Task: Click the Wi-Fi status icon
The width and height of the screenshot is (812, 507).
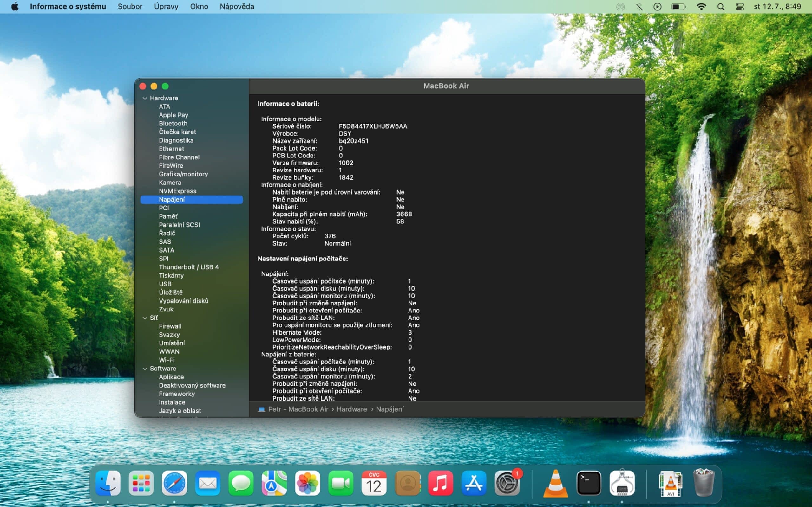Action: [x=701, y=7]
